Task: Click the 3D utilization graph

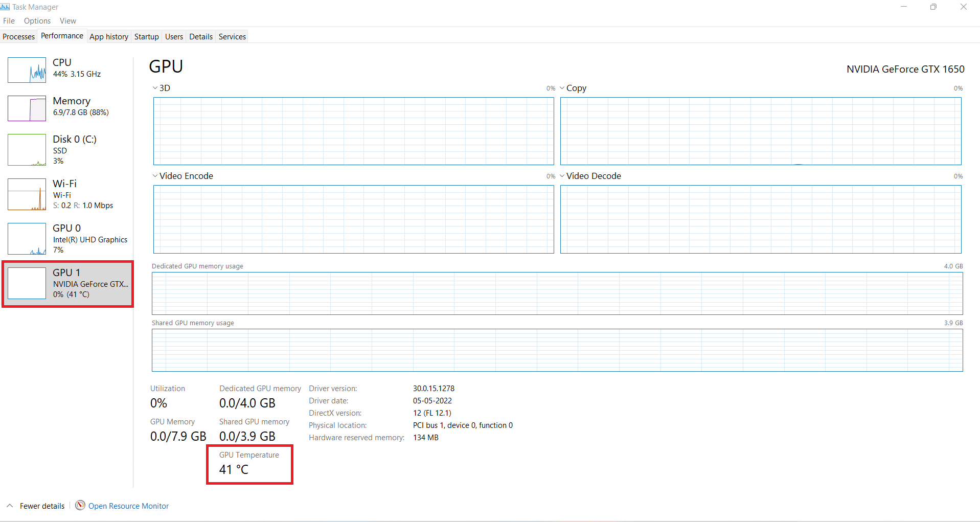Action: [x=354, y=131]
